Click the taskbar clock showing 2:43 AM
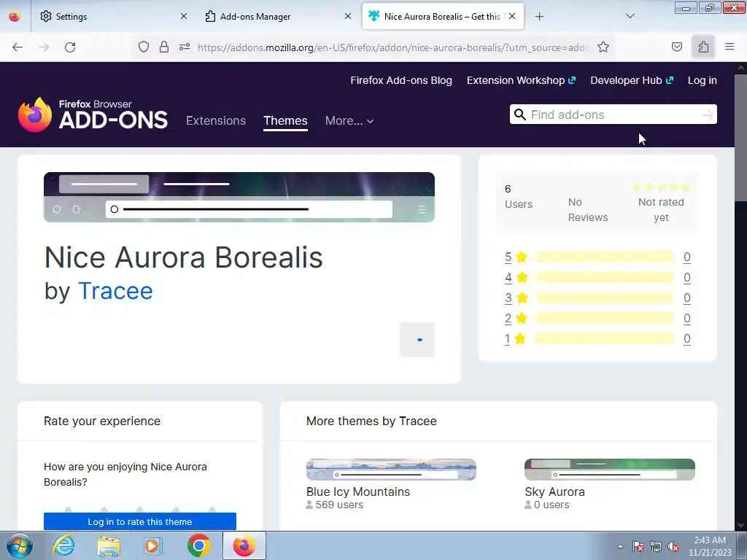 point(710,546)
